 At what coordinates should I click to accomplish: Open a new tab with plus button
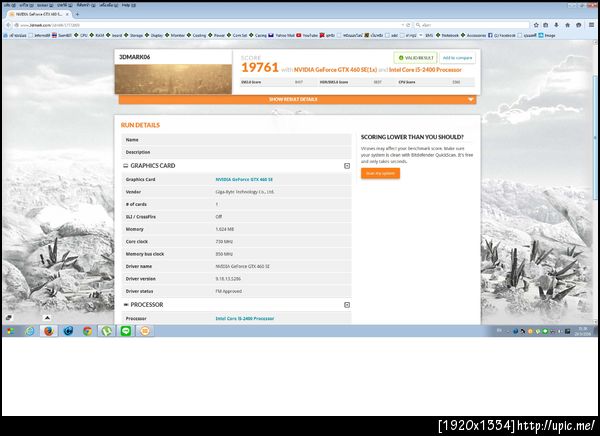77,14
